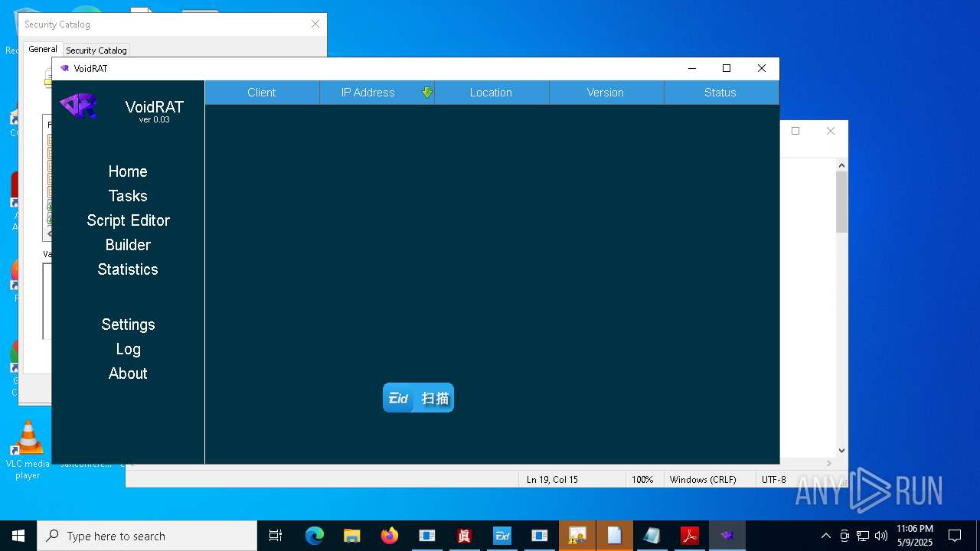980x551 pixels.
Task: Click the Ln 19, Col 15 status text
Action: click(x=552, y=480)
